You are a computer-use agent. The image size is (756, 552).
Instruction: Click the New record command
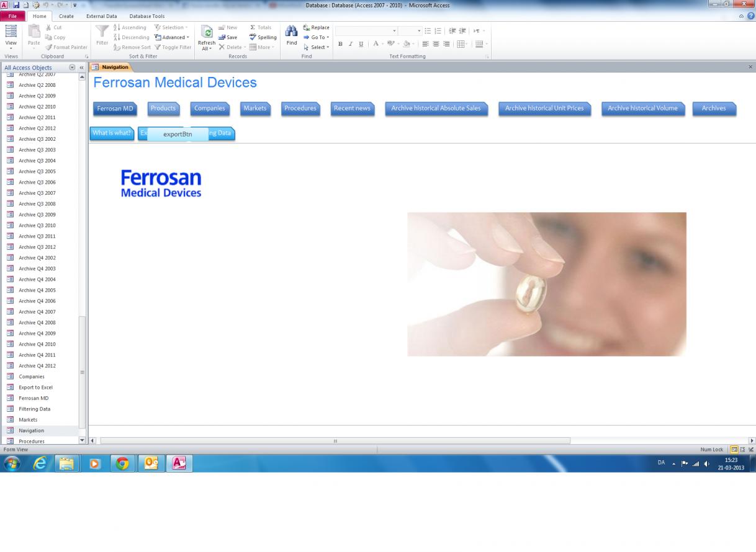point(228,27)
